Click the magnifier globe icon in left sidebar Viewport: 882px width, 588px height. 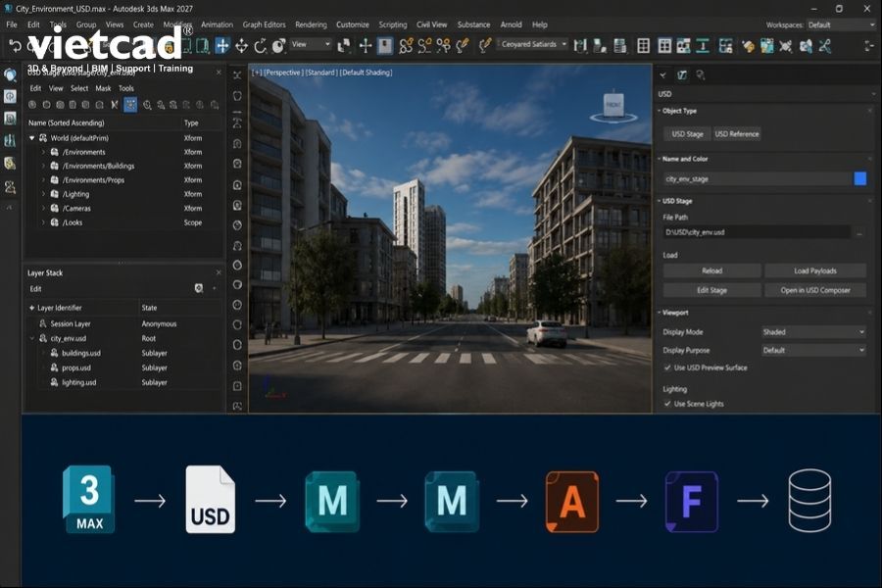coord(10,74)
